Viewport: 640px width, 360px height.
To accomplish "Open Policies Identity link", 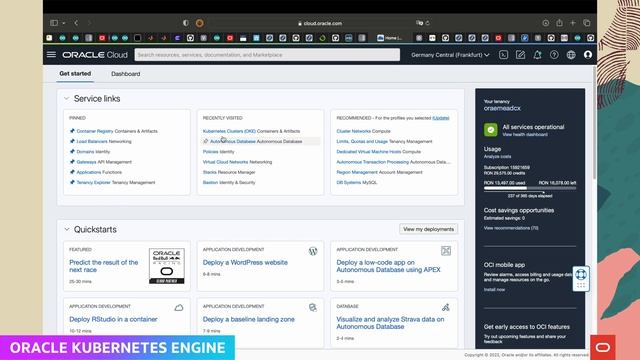I will (218, 151).
